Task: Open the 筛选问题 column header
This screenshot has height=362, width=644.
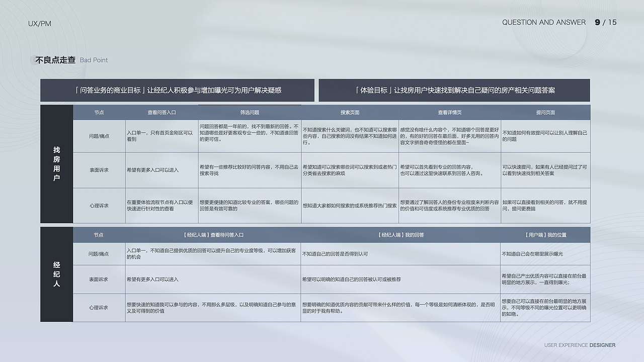Action: pyautogui.click(x=250, y=112)
